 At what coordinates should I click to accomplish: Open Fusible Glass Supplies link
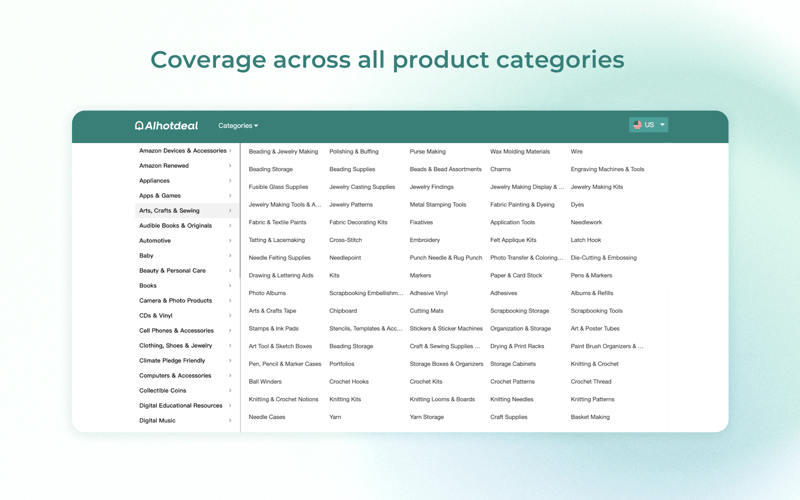pyautogui.click(x=278, y=187)
